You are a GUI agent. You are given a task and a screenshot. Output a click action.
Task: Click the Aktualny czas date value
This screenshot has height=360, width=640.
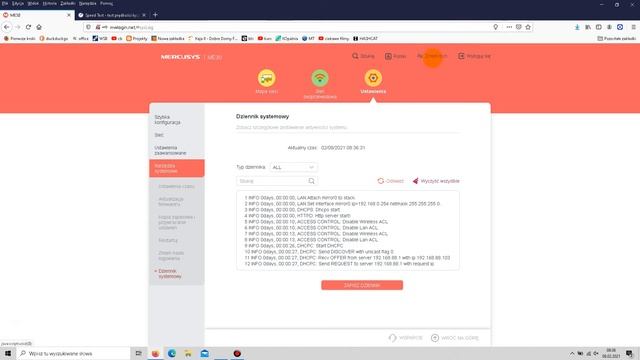coord(343,148)
